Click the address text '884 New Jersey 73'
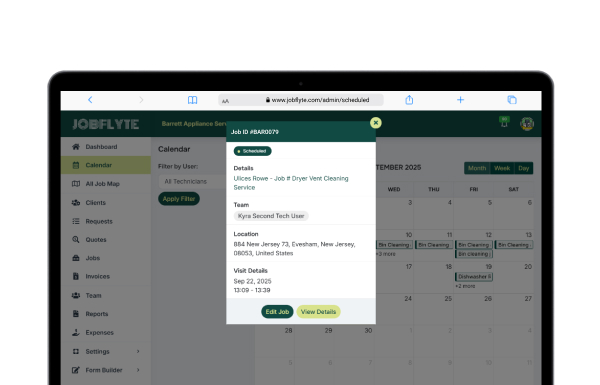 pyautogui.click(x=261, y=244)
